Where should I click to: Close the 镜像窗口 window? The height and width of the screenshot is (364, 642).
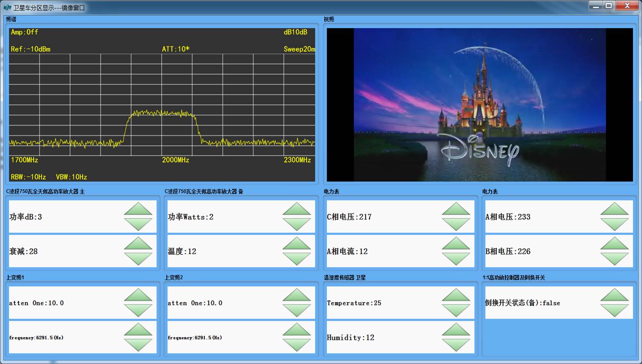click(627, 6)
